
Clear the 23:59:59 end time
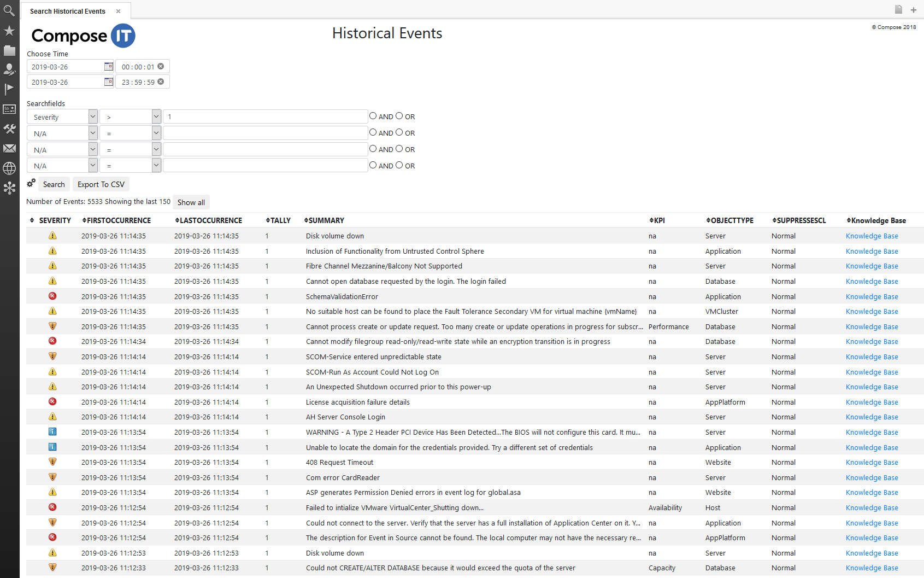coord(161,82)
